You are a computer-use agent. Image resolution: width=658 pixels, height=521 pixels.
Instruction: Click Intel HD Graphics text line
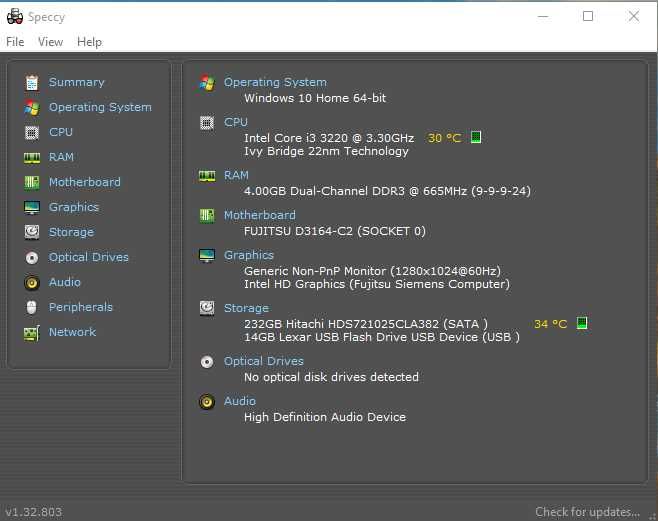point(377,284)
